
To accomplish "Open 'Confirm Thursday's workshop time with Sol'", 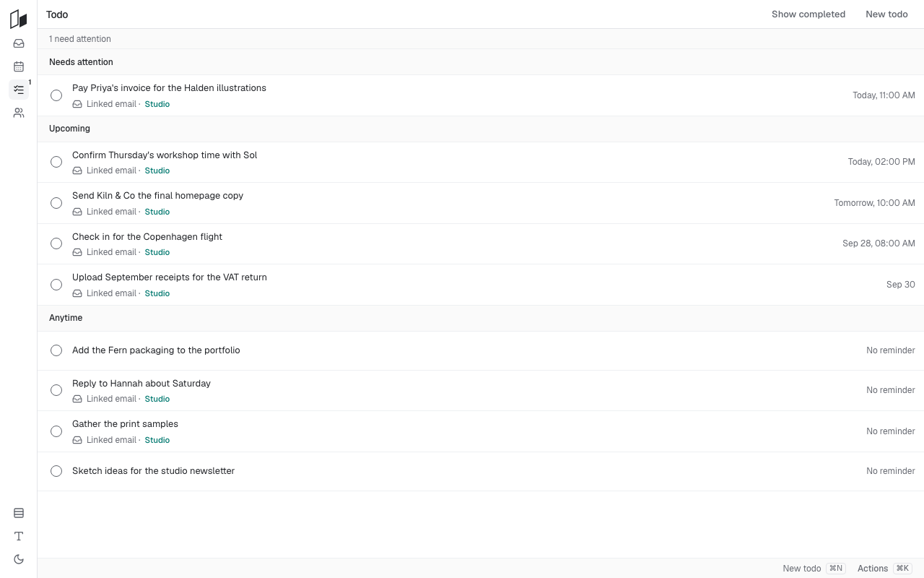I will click(165, 155).
